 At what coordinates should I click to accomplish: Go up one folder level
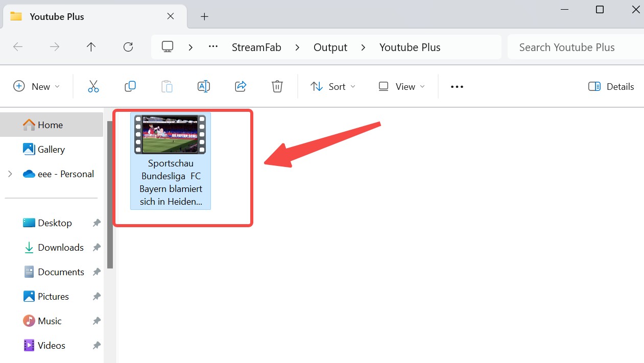pyautogui.click(x=91, y=47)
